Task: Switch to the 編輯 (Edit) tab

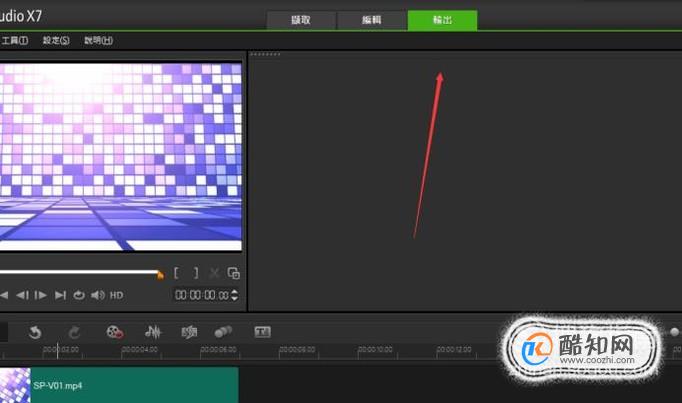Action: coord(371,20)
